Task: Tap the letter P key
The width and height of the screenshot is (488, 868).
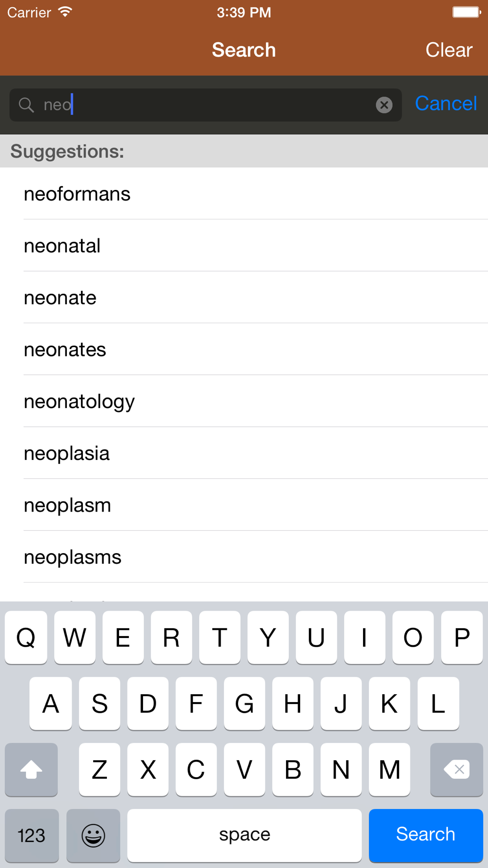Action: (x=462, y=637)
